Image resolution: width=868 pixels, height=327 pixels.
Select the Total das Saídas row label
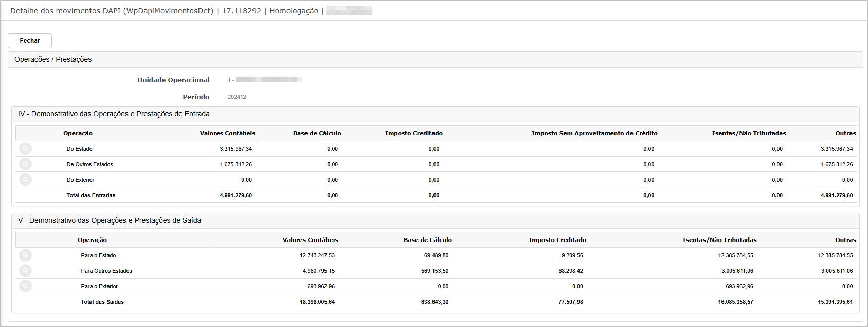102,302
